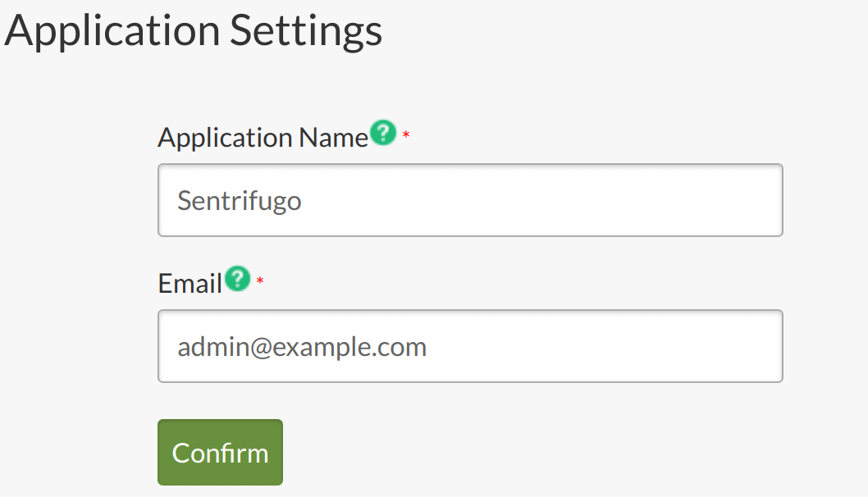Click blank area inside the Email box
Screen dimensions: 868x497
click(603, 346)
